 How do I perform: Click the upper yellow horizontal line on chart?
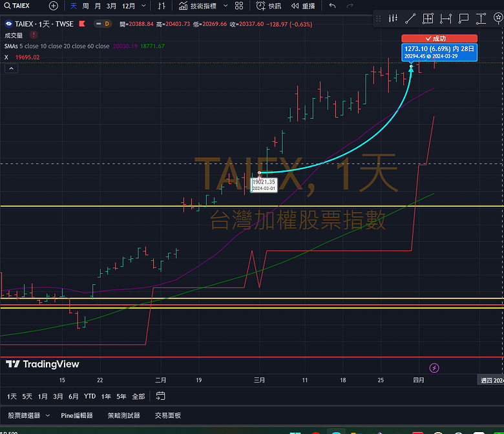point(252,206)
